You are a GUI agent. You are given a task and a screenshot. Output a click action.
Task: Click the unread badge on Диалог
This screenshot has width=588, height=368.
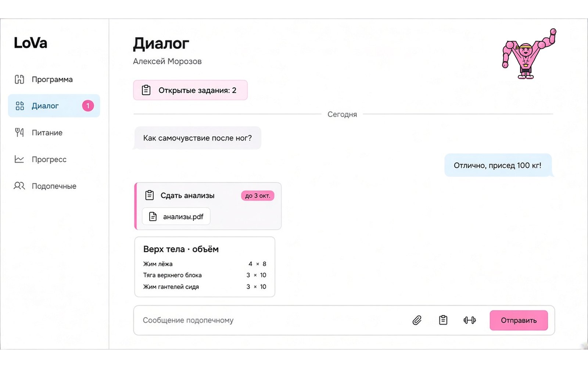coord(88,106)
